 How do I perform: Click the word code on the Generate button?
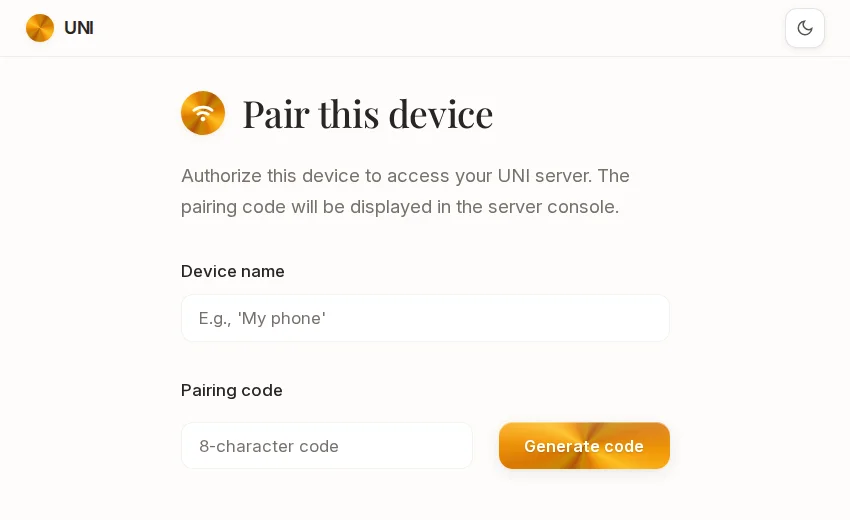pos(624,446)
